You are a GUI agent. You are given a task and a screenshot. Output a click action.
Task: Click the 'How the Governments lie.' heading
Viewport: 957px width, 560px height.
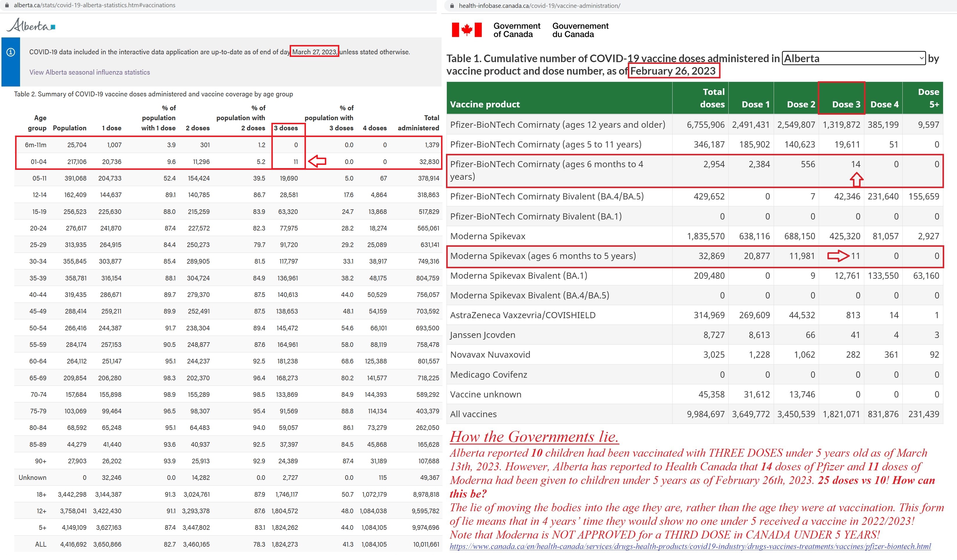534,437
